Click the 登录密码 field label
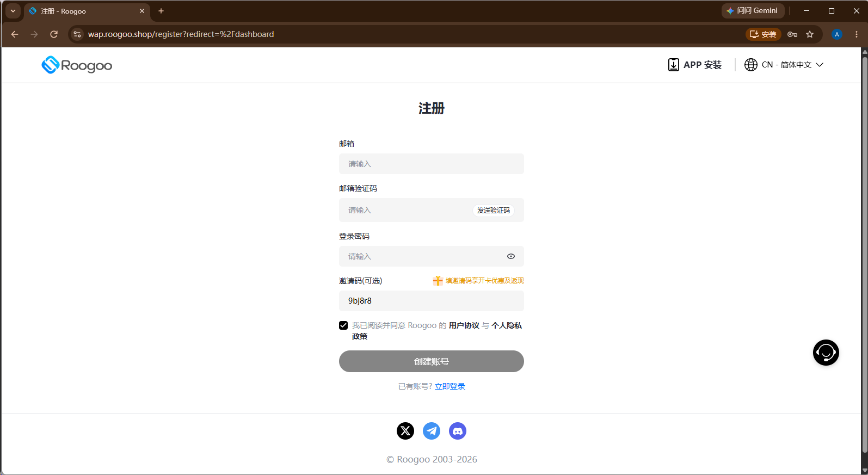Viewport: 868px width, 475px height. click(x=354, y=236)
